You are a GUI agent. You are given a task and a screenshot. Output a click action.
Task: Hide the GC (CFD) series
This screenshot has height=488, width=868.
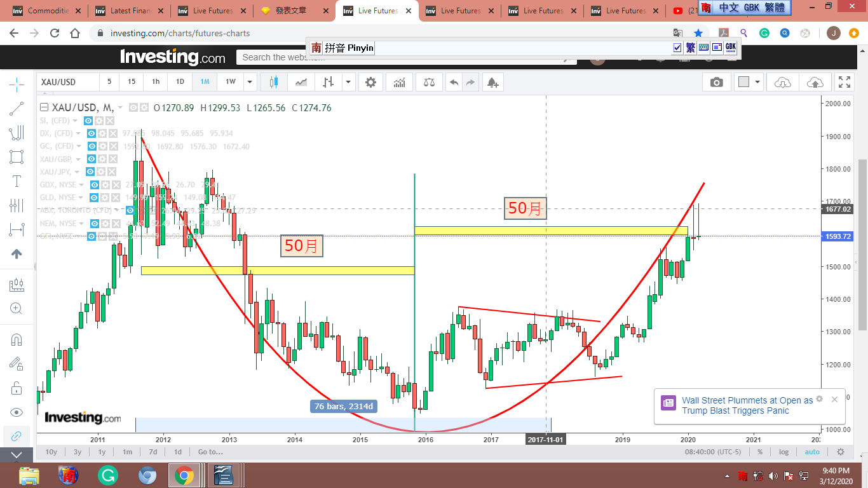(x=92, y=146)
